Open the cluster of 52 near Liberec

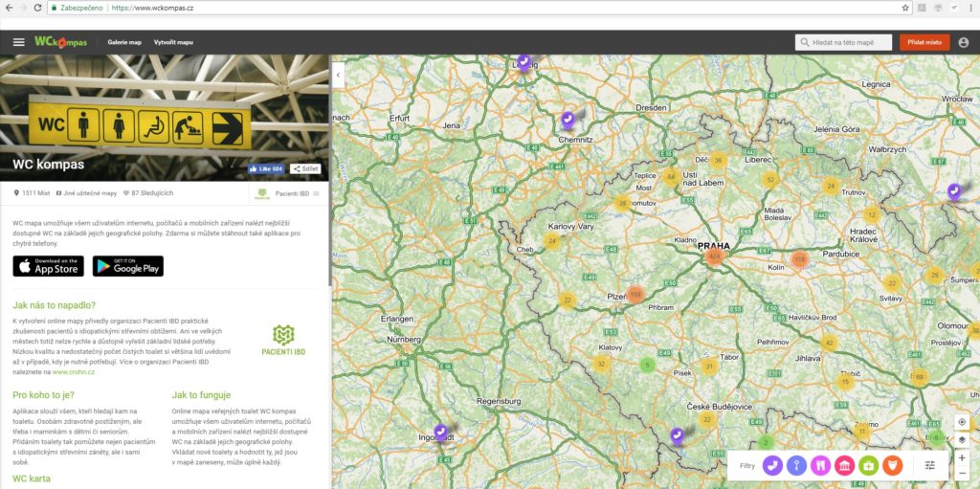(770, 180)
